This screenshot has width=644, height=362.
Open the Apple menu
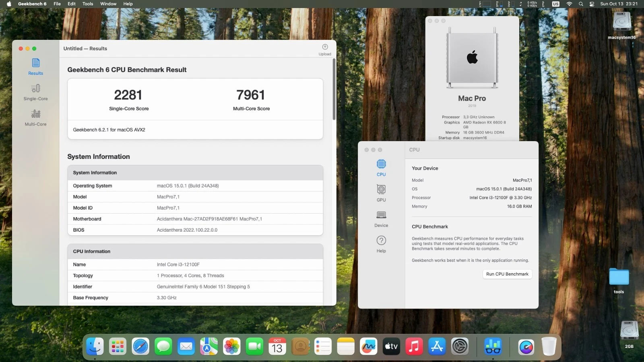[9, 4]
